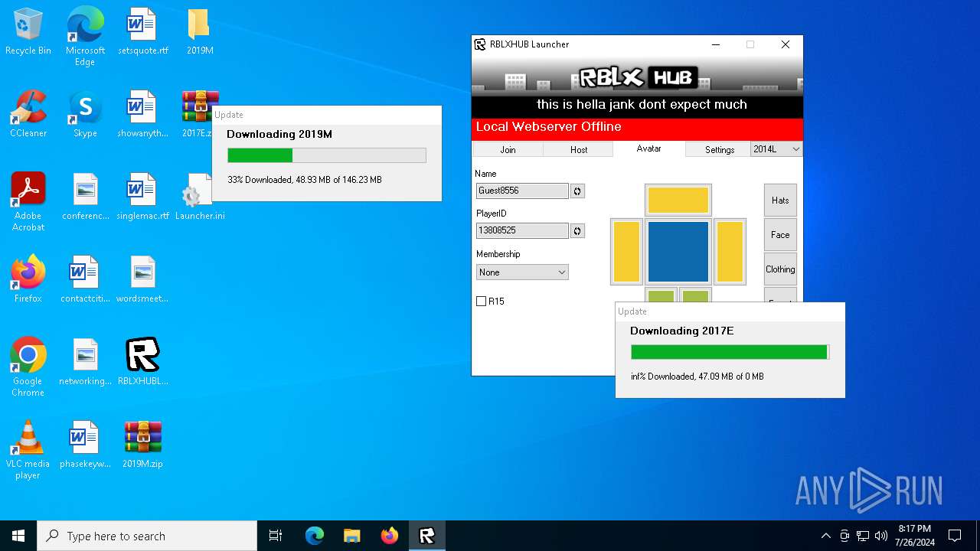Pick the avatar torso color swatch
The image size is (980, 551).
pyautogui.click(x=678, y=252)
